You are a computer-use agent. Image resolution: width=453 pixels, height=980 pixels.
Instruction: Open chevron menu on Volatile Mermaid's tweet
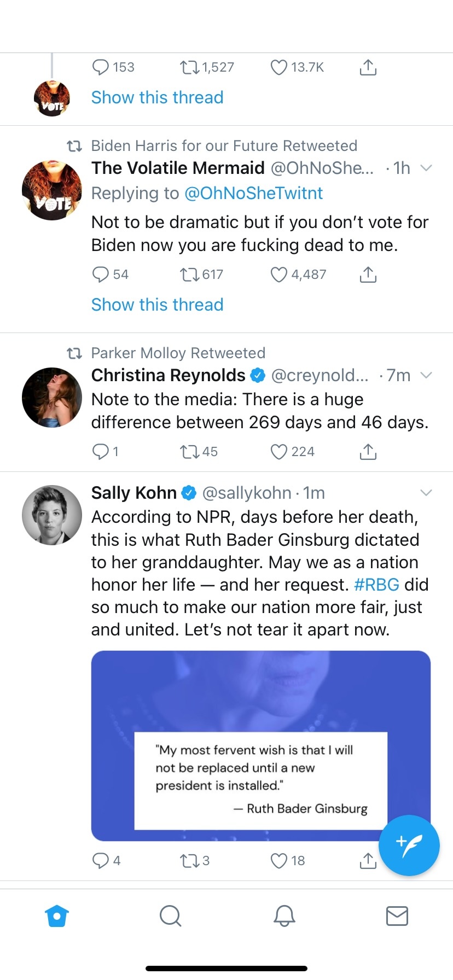426,168
